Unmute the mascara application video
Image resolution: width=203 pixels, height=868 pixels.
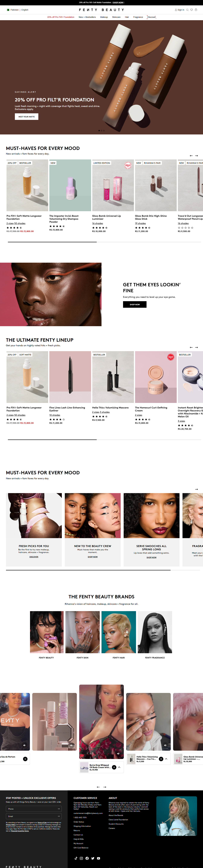[165, 745]
